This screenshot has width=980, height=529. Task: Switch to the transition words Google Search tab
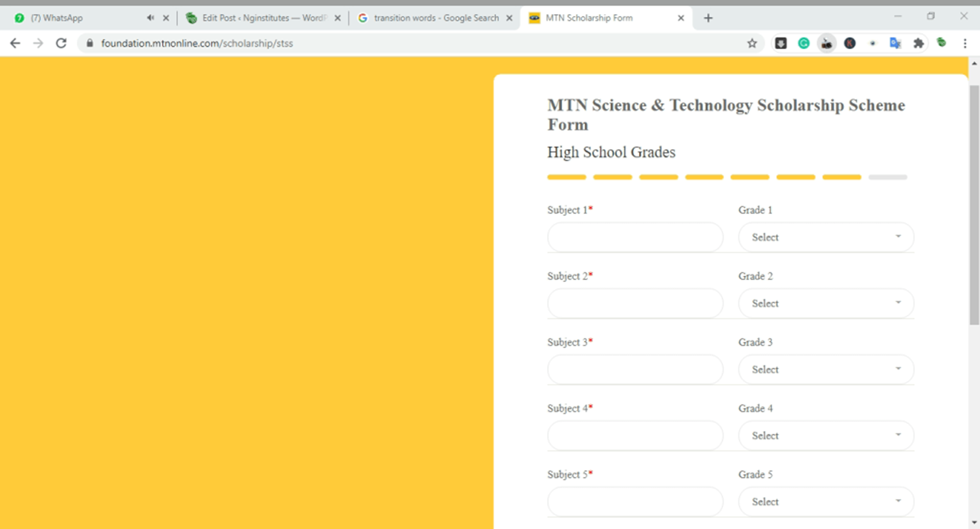click(435, 18)
